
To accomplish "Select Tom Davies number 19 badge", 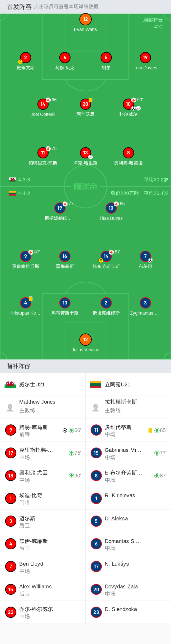I will 145,57.
